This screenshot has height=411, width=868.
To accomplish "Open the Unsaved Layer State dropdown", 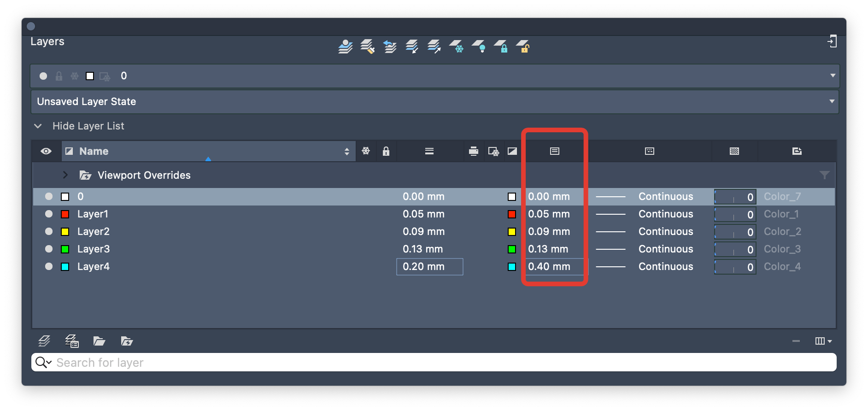I will (x=435, y=102).
